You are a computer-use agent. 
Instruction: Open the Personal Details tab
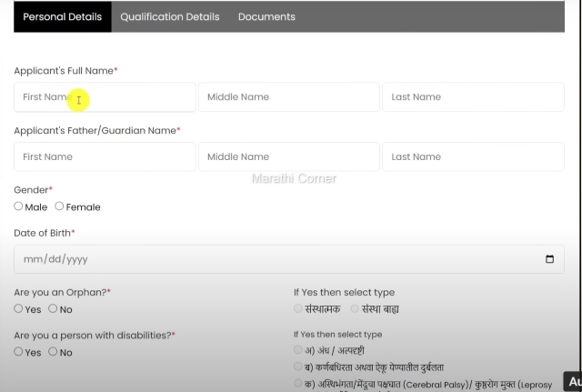(63, 16)
